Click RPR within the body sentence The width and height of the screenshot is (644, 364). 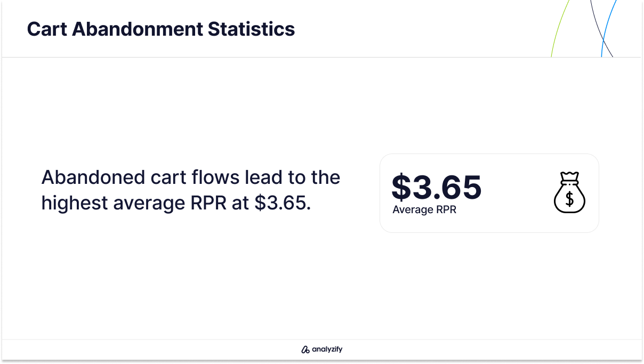click(208, 203)
